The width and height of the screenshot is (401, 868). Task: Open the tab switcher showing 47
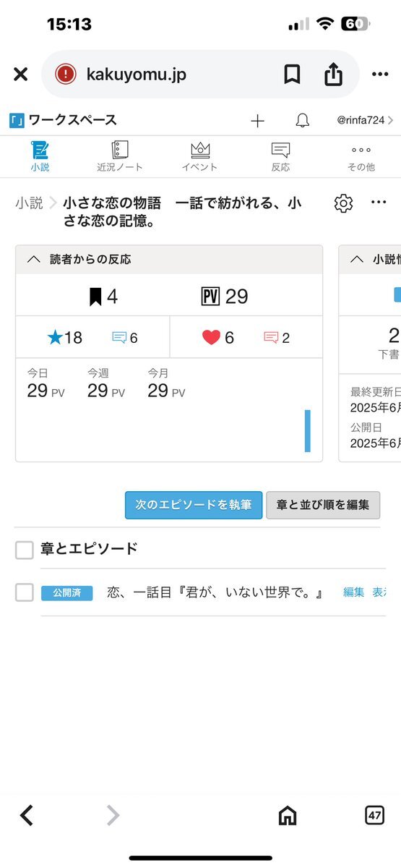point(374,815)
